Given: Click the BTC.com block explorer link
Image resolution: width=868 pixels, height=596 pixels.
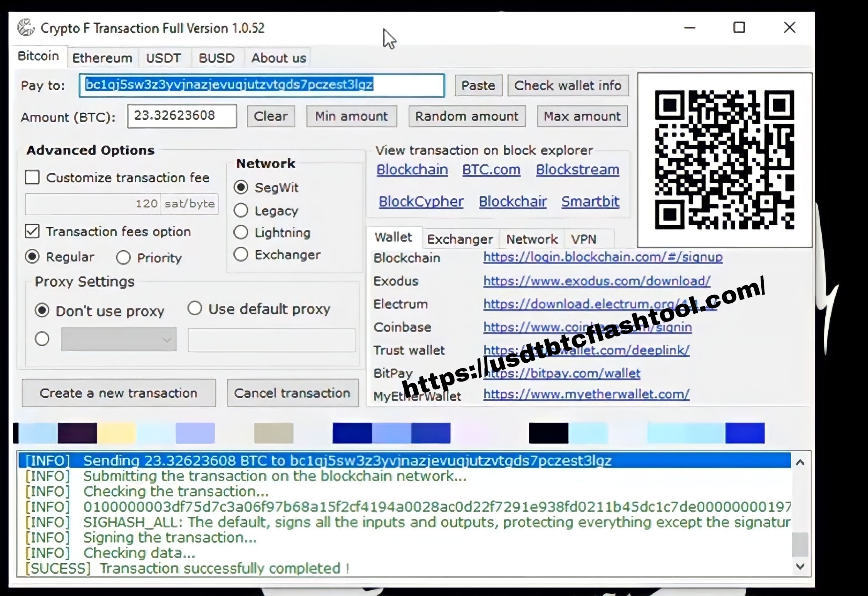Looking at the screenshot, I should click(x=491, y=170).
